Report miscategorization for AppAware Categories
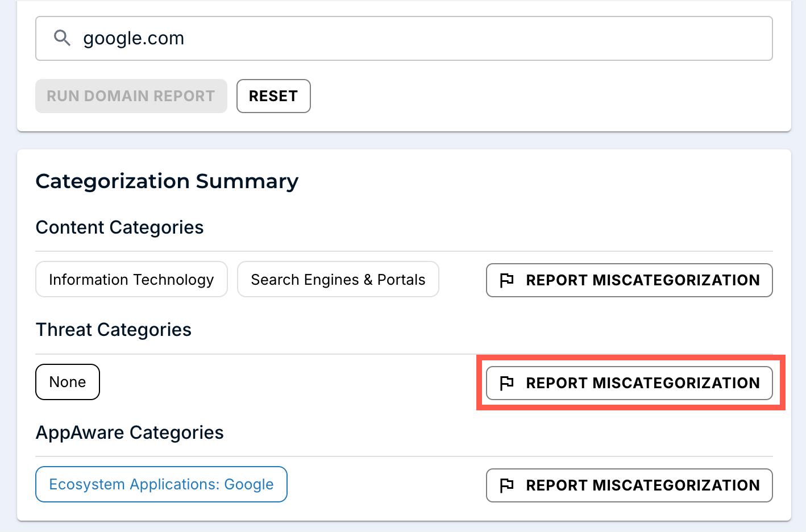The width and height of the screenshot is (806, 532). click(629, 485)
